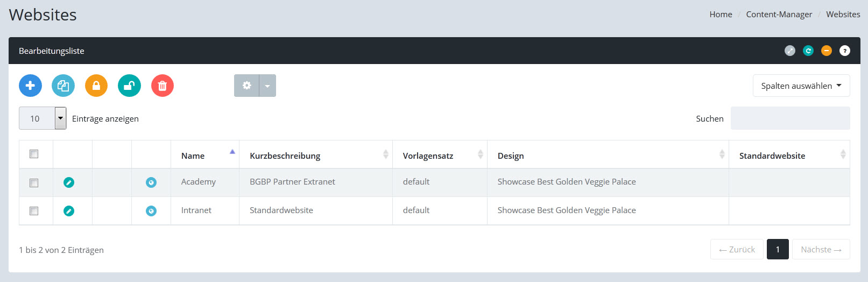Open the Spalten auswählen dropdown

801,86
